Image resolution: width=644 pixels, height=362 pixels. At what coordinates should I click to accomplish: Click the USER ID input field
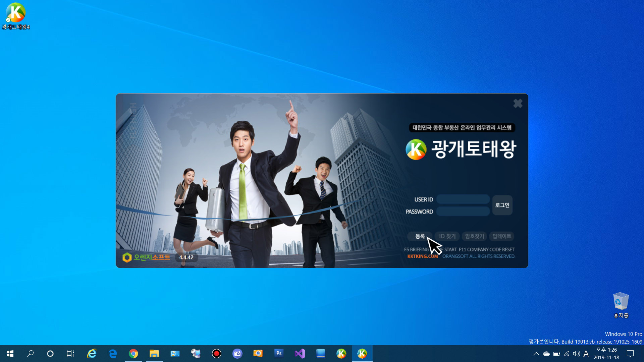point(463,199)
